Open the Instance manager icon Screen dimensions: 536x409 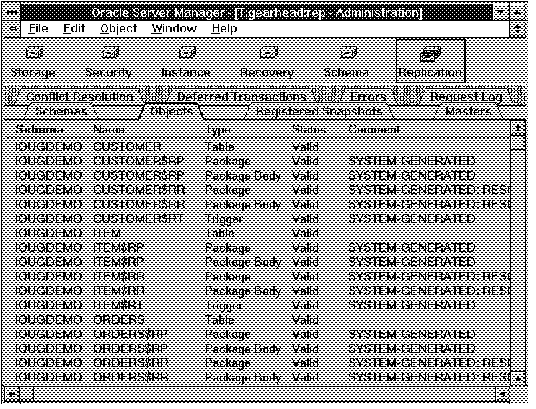[186, 62]
